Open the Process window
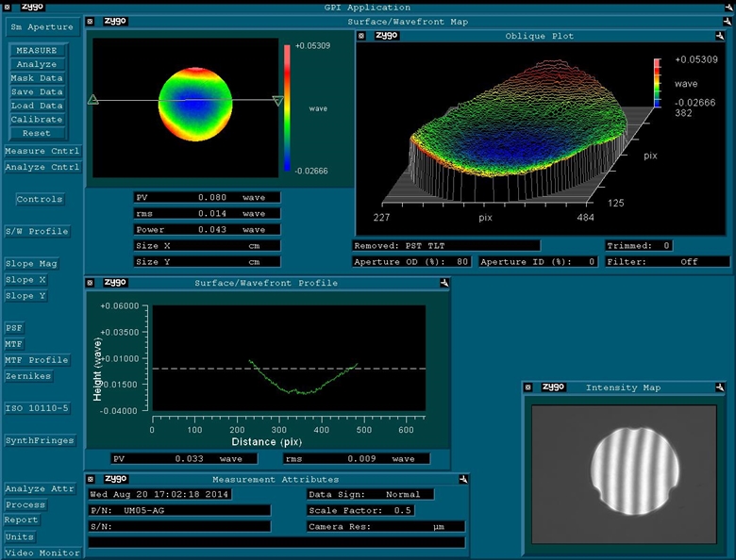 (x=25, y=504)
